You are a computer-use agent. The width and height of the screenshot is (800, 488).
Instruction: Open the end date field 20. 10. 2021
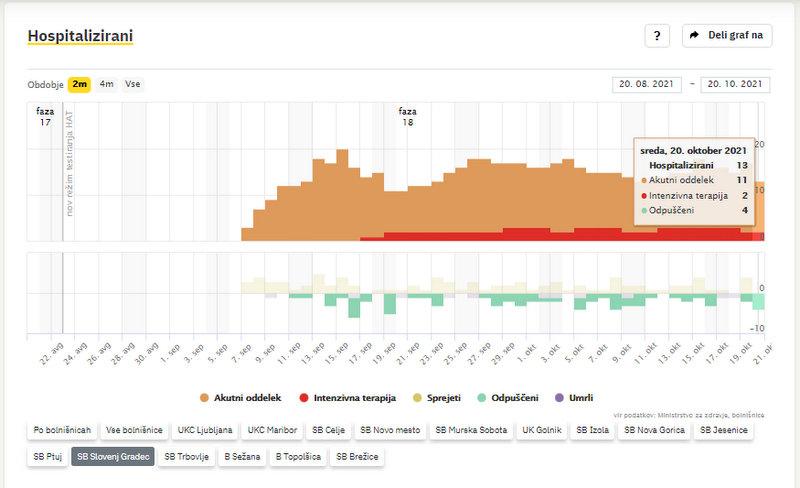click(735, 84)
